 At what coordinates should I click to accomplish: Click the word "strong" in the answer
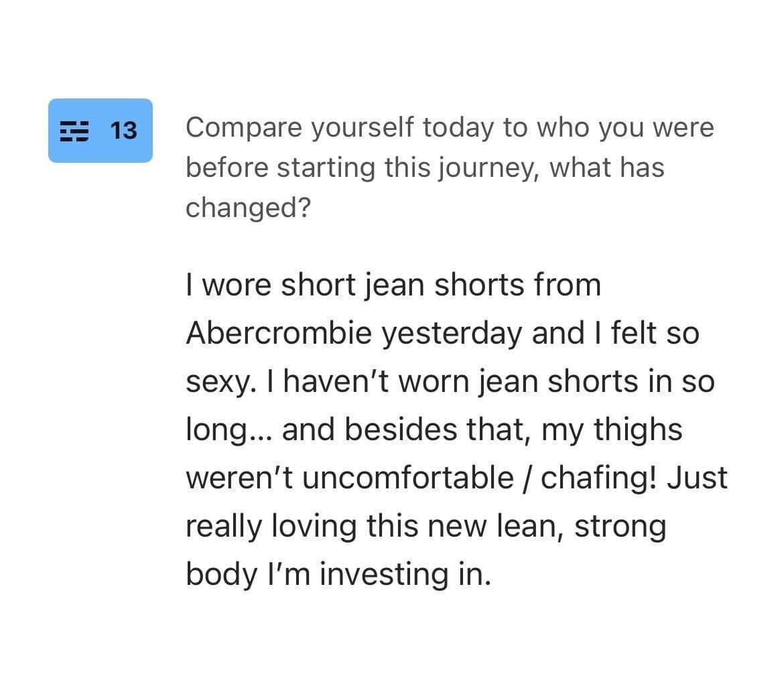click(620, 526)
